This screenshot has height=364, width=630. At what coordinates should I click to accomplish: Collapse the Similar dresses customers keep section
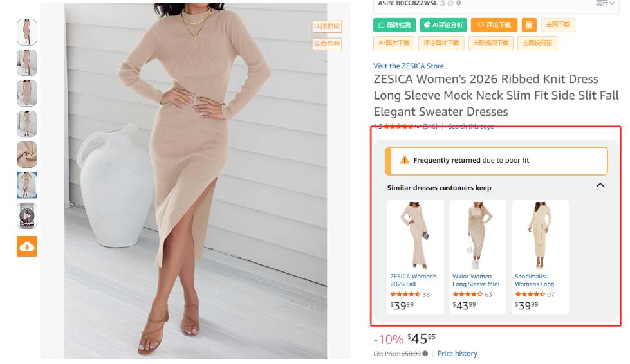pyautogui.click(x=600, y=185)
